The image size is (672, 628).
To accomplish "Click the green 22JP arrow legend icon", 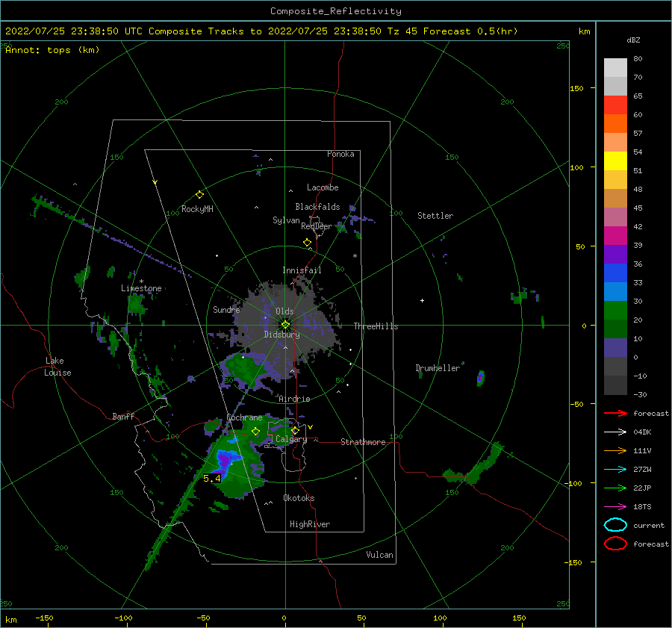I will (x=615, y=488).
